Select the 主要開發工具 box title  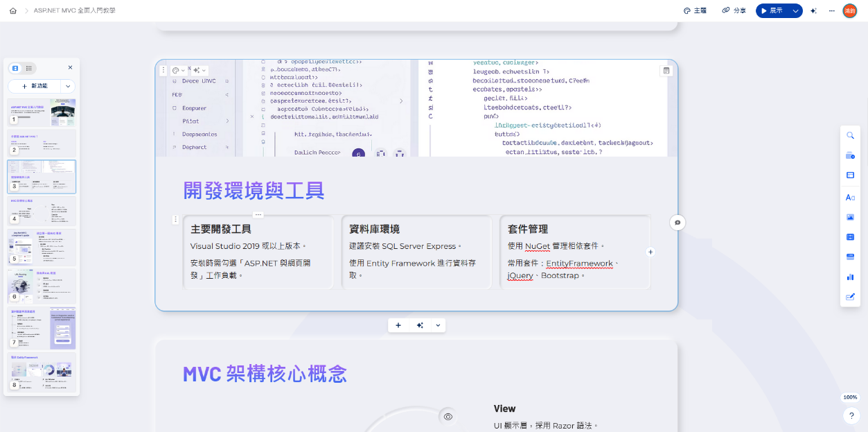click(x=221, y=229)
